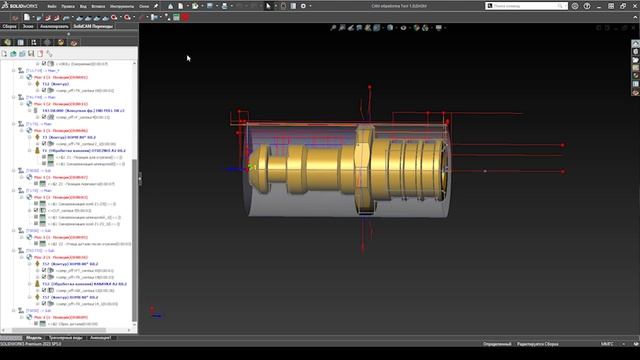The image size is (640, 360).
Task: Open the Help question-mark icon
Action: click(x=587, y=6)
